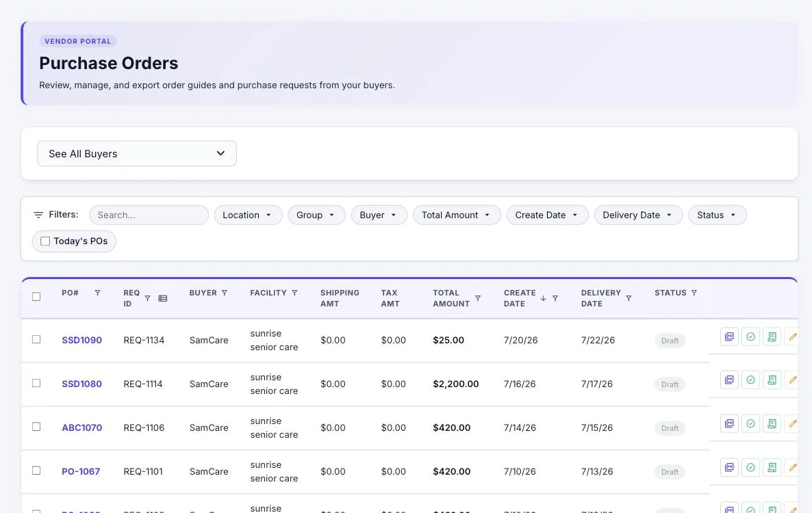Enable the Today's POs checkbox
Image resolution: width=812 pixels, height=513 pixels.
45,241
